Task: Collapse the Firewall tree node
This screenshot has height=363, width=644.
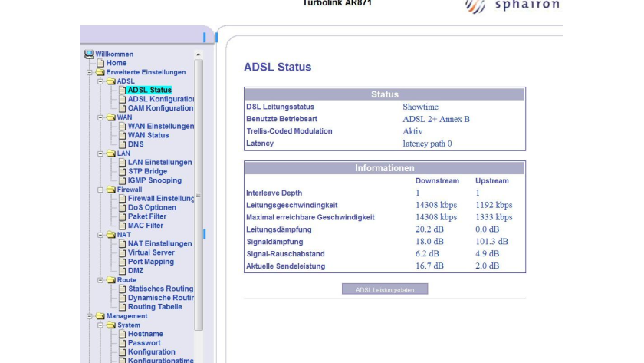Action: pos(100,190)
